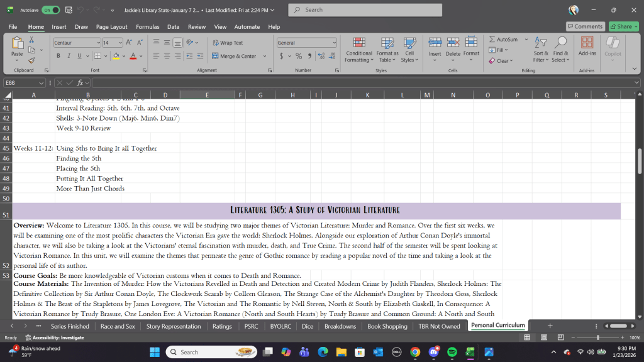
Task: Open the Centaur font name dropdown
Action: point(98,43)
